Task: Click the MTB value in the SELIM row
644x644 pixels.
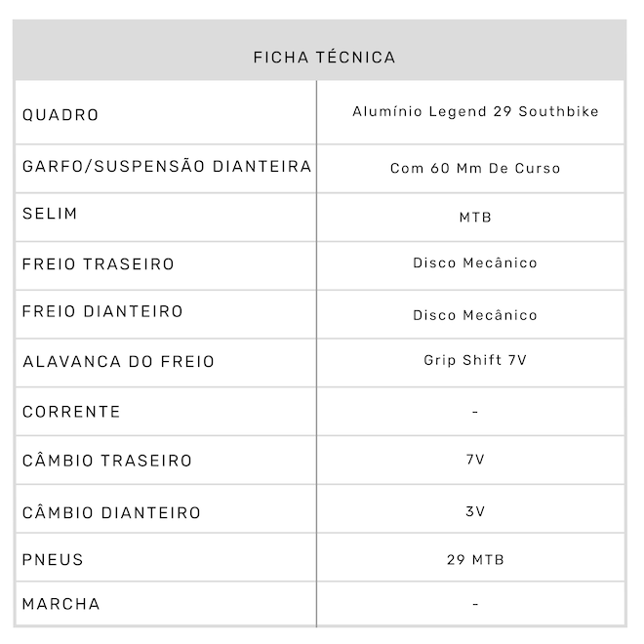Action: (x=475, y=217)
